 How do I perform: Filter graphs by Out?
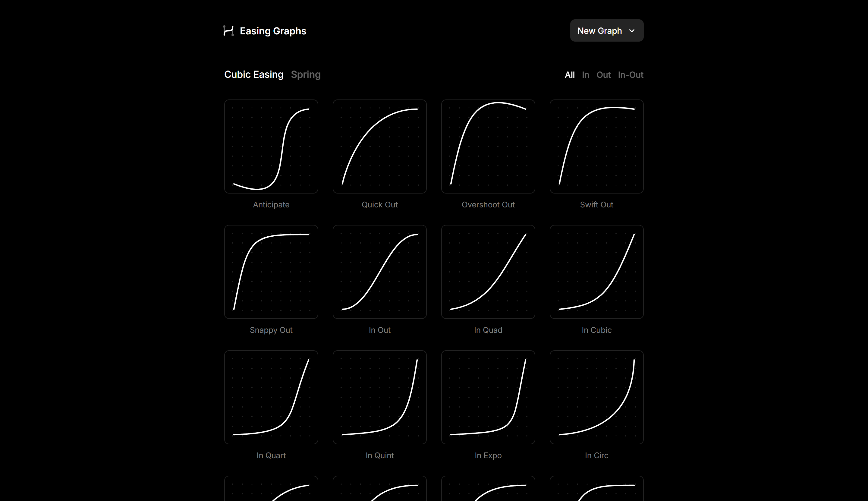(x=603, y=75)
